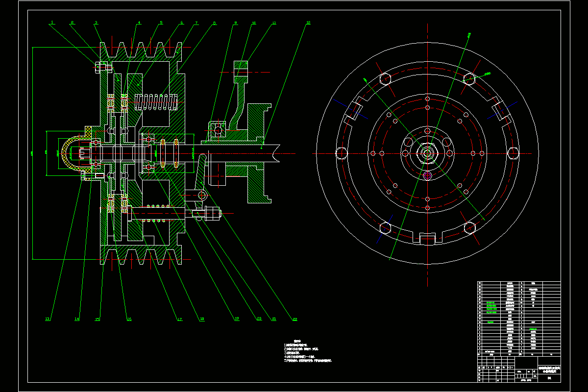Click part callout number 7

point(196,22)
